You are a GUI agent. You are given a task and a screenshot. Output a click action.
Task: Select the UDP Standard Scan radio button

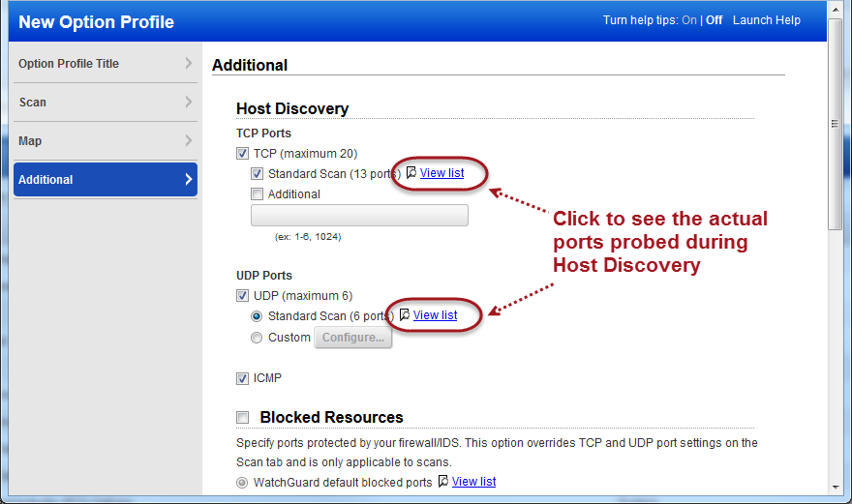(x=258, y=316)
